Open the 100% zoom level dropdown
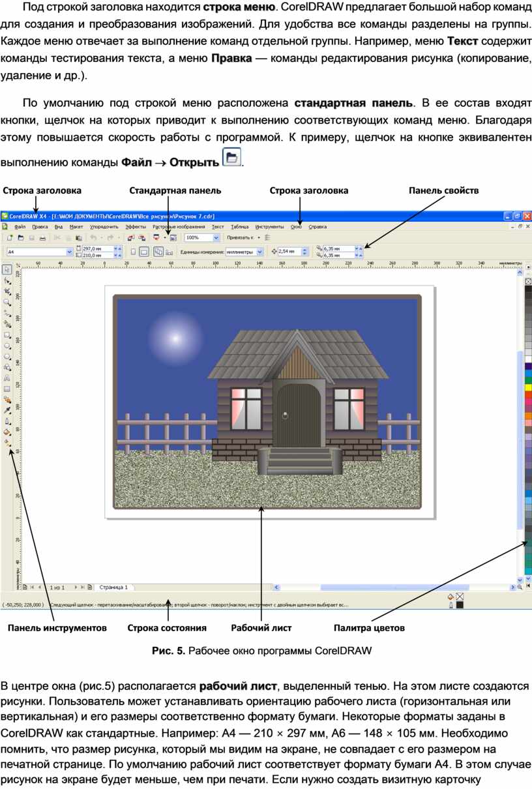The width and height of the screenshot is (532, 789). pos(217,238)
